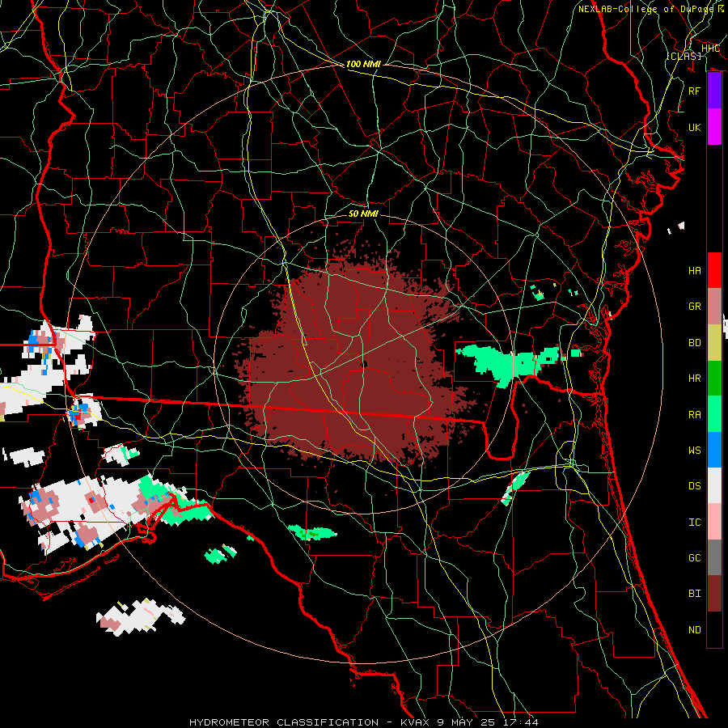Click the magenta UK color swatch
Screen dimensions: 728x728
pos(714,127)
